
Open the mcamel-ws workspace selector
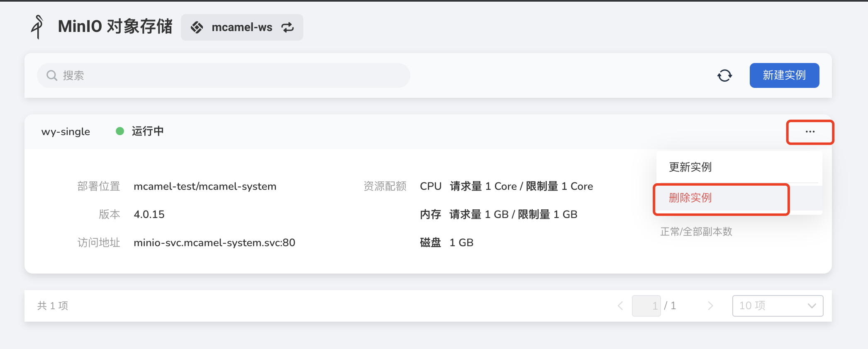point(242,27)
